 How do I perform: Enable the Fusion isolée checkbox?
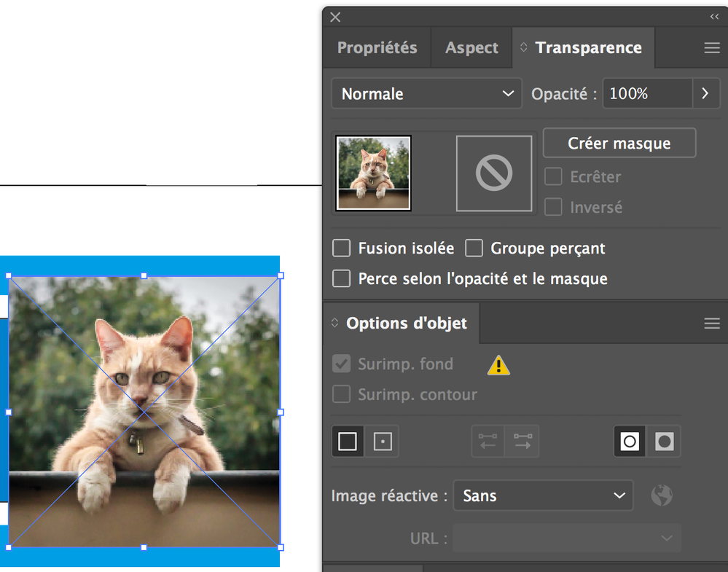pos(341,248)
